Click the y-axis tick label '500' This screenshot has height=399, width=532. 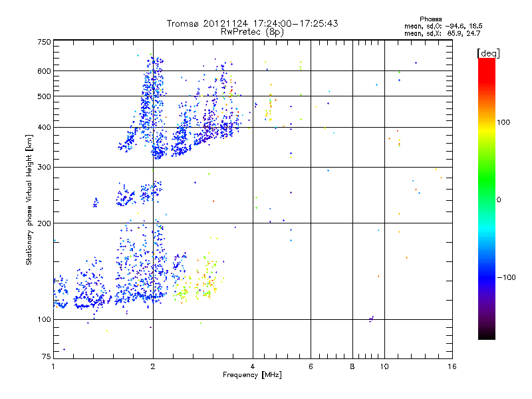(x=44, y=96)
